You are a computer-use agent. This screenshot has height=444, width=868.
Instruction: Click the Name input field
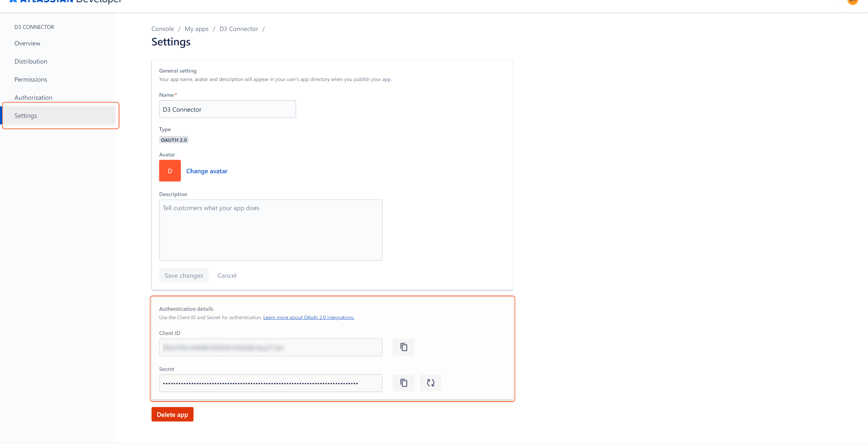[x=228, y=109]
